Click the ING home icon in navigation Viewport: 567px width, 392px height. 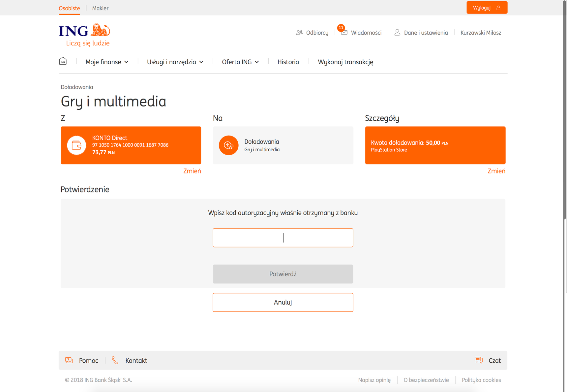click(x=63, y=61)
